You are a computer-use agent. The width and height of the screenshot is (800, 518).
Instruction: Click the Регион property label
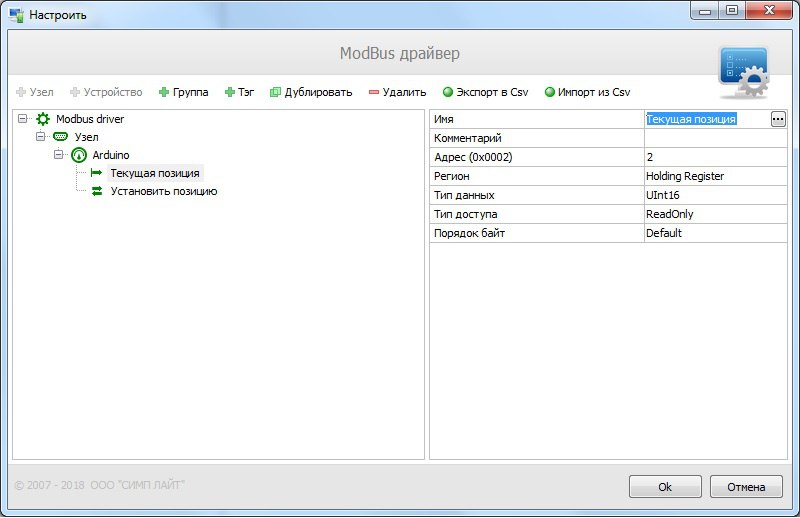coord(452,176)
